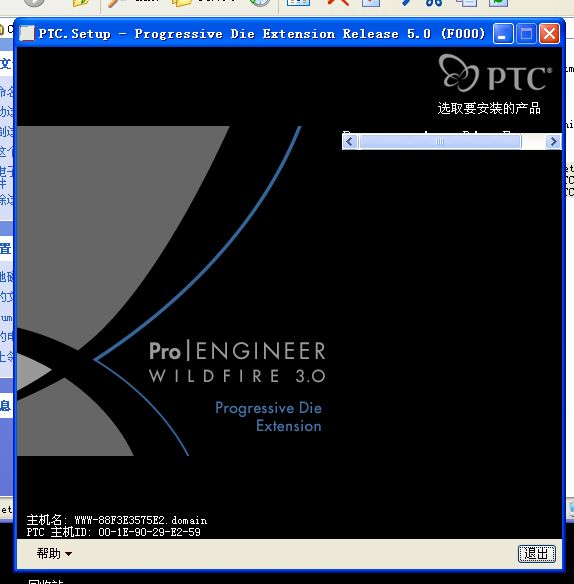Minimize the PTC Setup window
This screenshot has width=574, height=584.
tap(503, 34)
